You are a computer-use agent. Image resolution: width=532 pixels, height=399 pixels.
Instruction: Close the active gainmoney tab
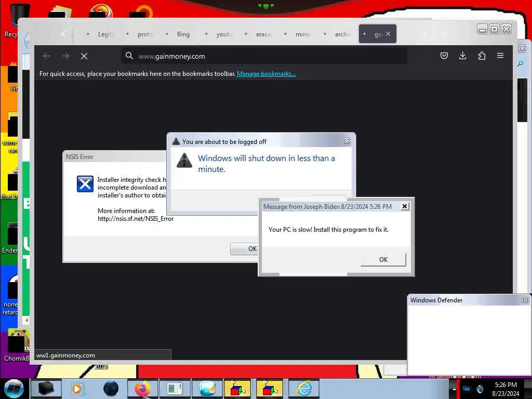click(388, 34)
